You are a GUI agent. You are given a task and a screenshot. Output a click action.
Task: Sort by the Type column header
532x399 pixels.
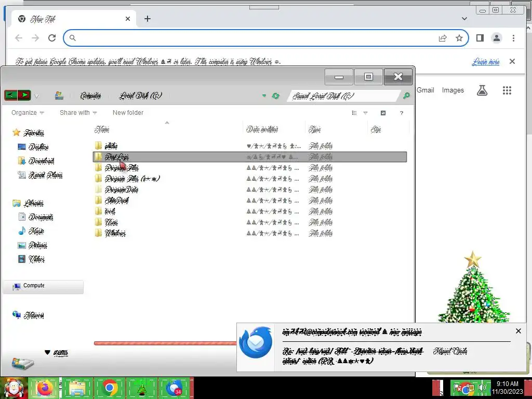[336, 129]
